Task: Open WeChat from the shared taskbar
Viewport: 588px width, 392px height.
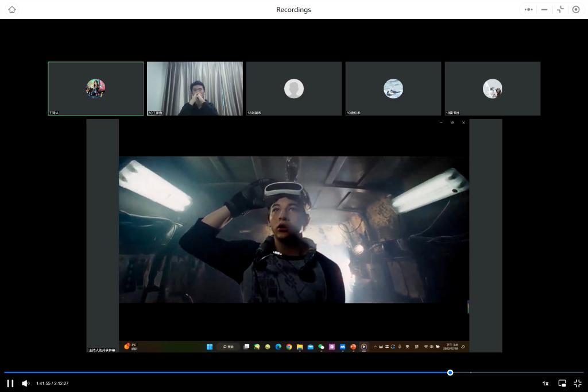Action: click(321, 347)
